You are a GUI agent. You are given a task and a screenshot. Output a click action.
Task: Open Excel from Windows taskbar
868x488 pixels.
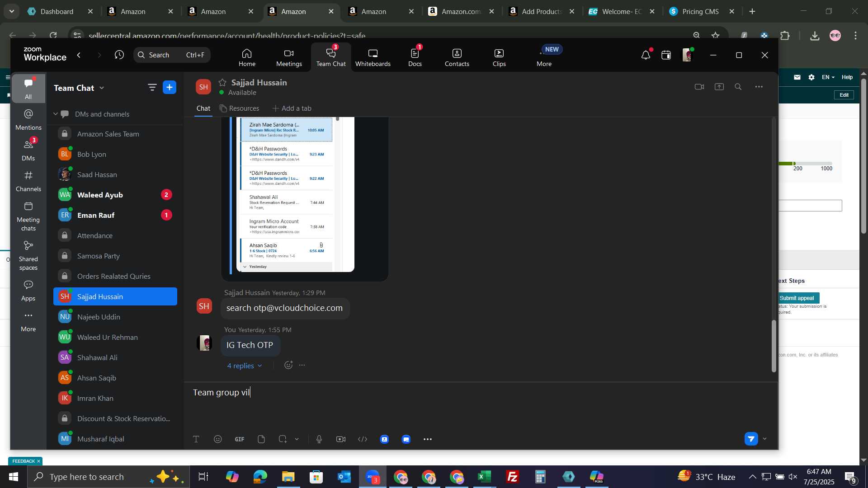485,477
